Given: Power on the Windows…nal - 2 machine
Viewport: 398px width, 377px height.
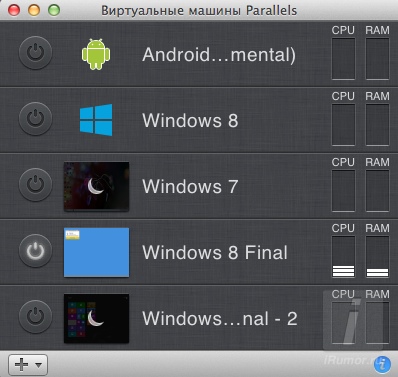Looking at the screenshot, I should tap(35, 317).
